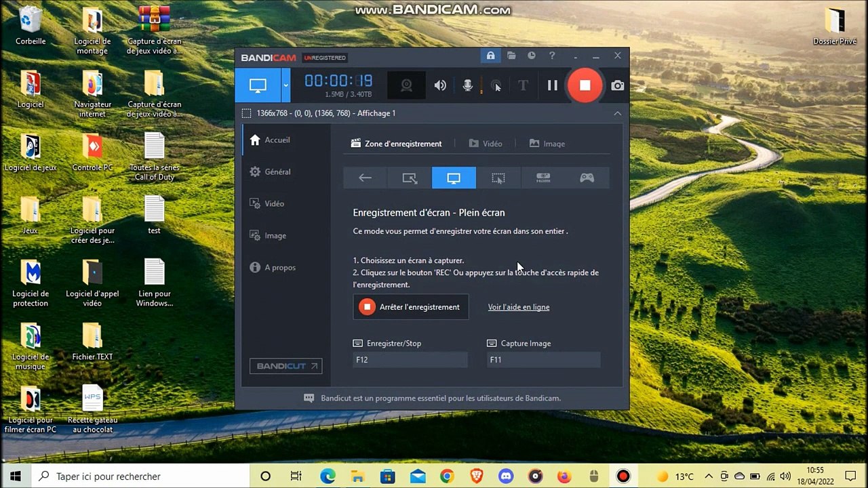Select Fichier TEXT desktop folder
The width and height of the screenshot is (868, 488).
coord(92,342)
